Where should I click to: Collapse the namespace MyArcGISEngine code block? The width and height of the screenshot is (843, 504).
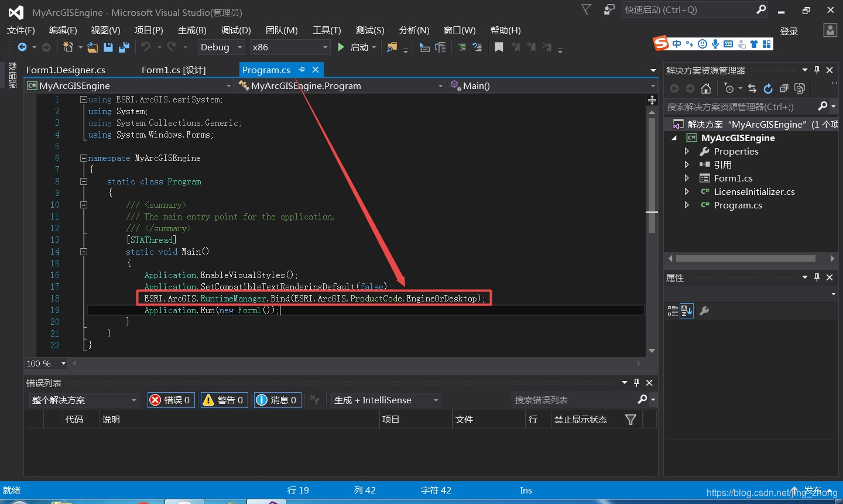[84, 158]
